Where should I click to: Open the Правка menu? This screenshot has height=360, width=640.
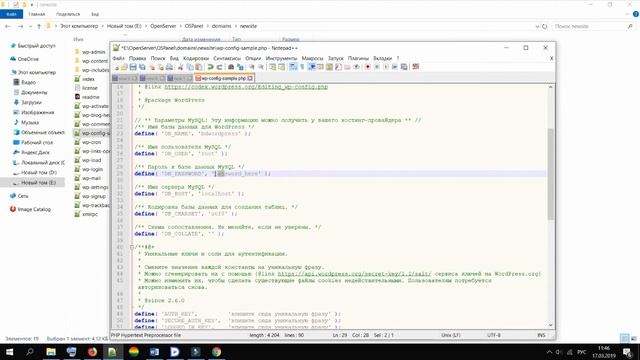coord(137,58)
